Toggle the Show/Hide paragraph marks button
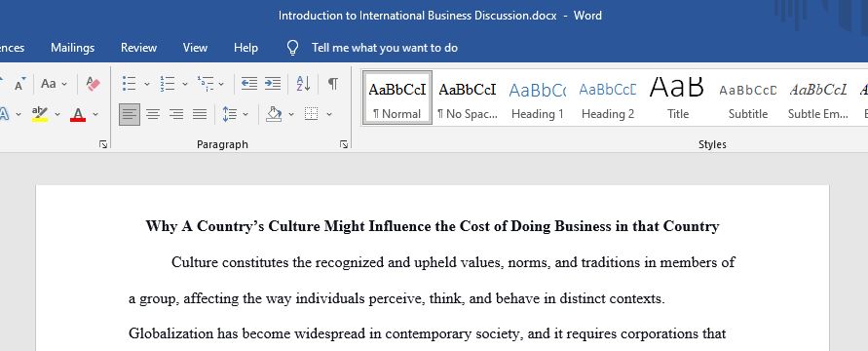Screen dimensions: 868x351 click(x=333, y=84)
